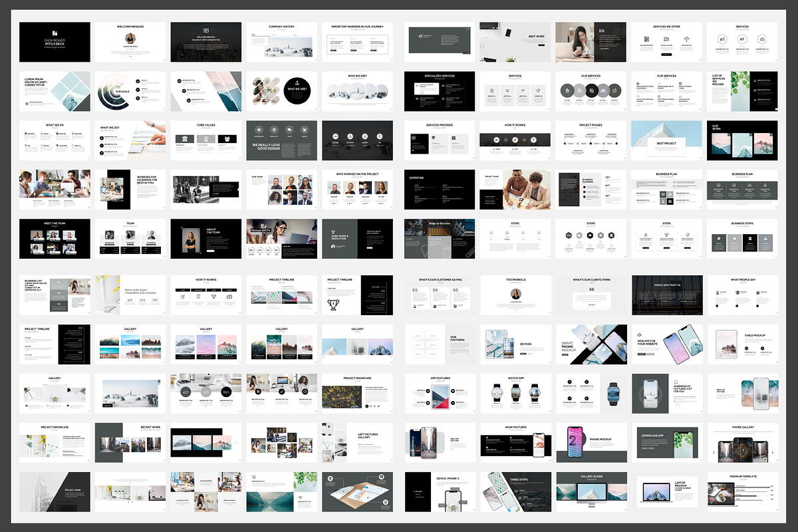Open the Project Phases slide
798x532 pixels.
pyautogui.click(x=591, y=140)
